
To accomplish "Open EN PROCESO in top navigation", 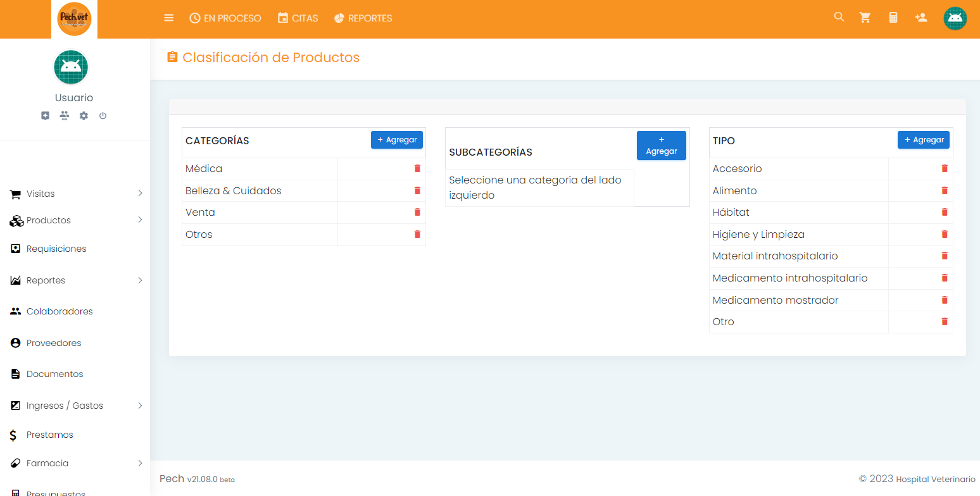I will (x=225, y=18).
